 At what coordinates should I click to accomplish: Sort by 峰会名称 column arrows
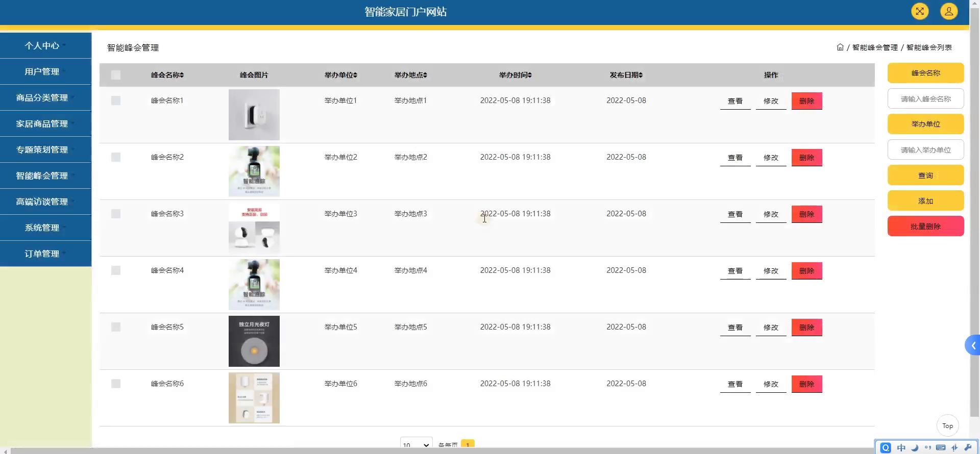(182, 75)
